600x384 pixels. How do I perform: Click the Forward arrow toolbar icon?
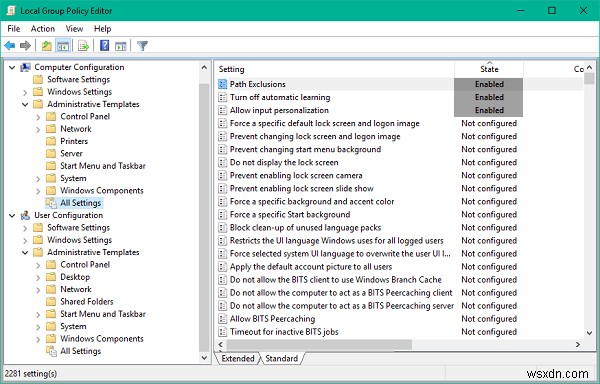25,46
